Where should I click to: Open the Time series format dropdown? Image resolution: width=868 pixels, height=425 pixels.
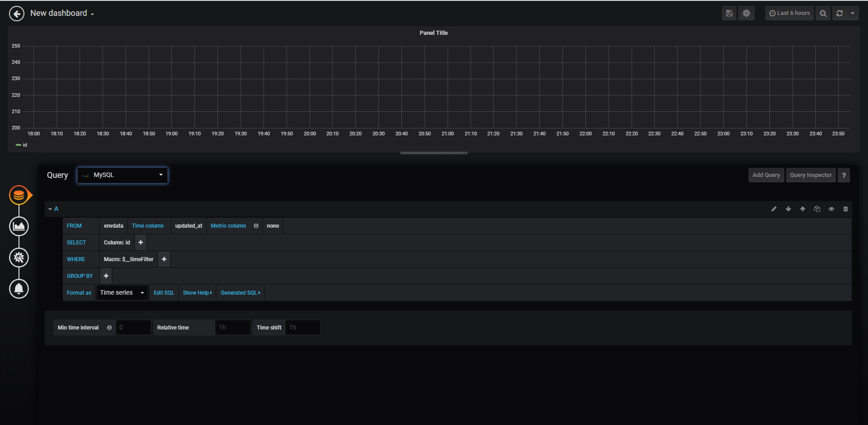pos(122,293)
